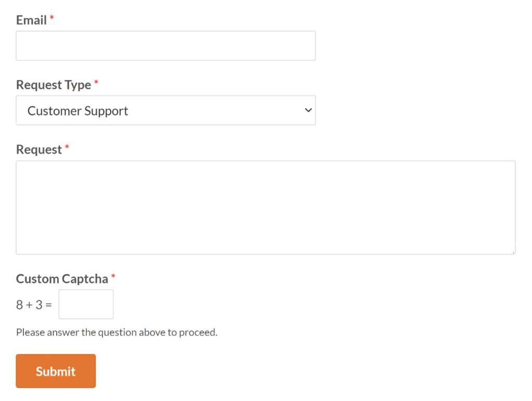Open the Request Type dropdown
The width and height of the screenshot is (532, 401).
[166, 110]
